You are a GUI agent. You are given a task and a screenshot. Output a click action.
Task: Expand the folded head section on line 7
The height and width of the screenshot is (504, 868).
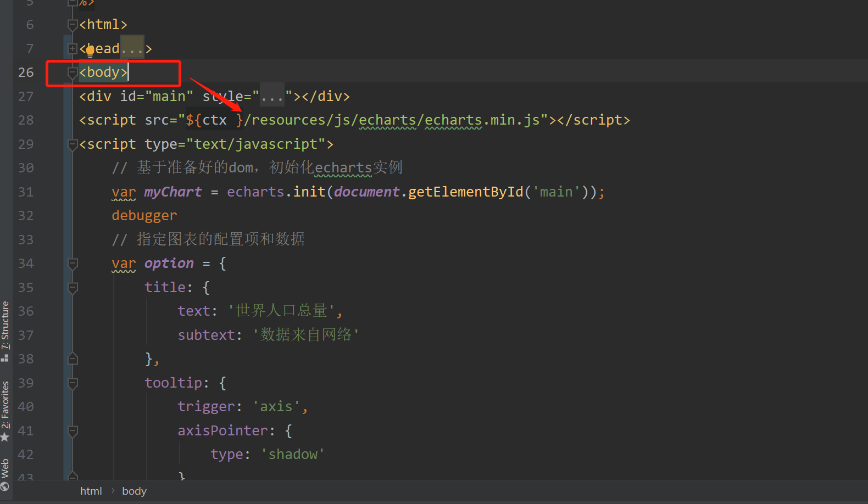pyautogui.click(x=73, y=49)
